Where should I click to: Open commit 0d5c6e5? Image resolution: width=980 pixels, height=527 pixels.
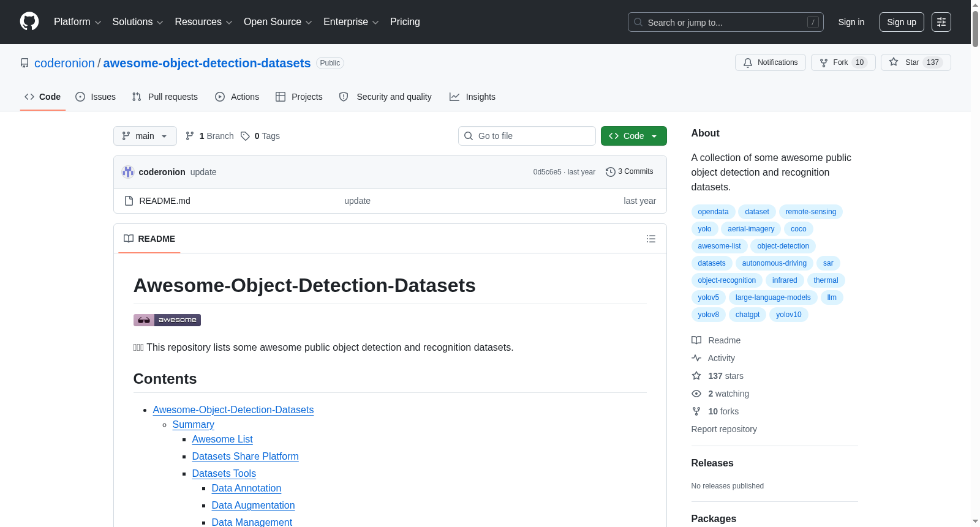(547, 172)
